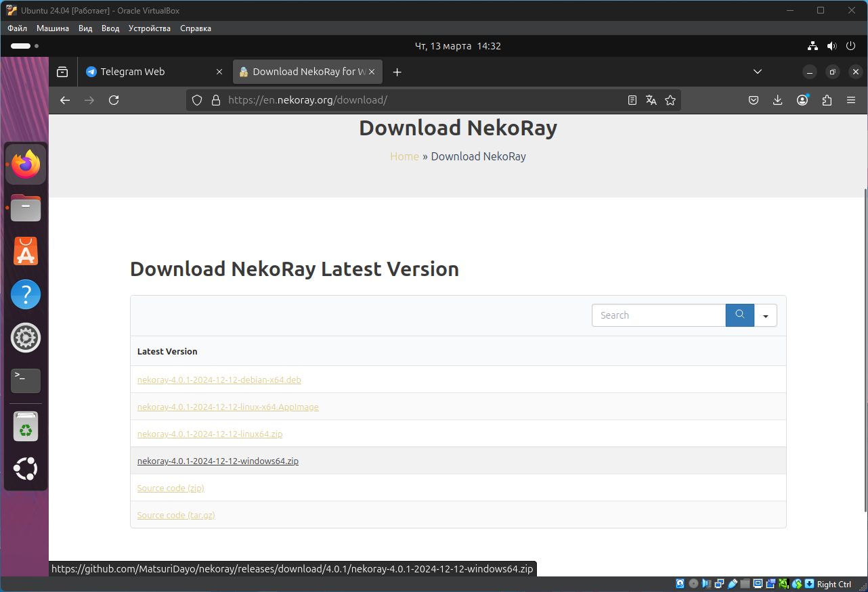Image resolution: width=868 pixels, height=592 pixels.
Task: Reload the NekoRay download page
Action: click(114, 100)
